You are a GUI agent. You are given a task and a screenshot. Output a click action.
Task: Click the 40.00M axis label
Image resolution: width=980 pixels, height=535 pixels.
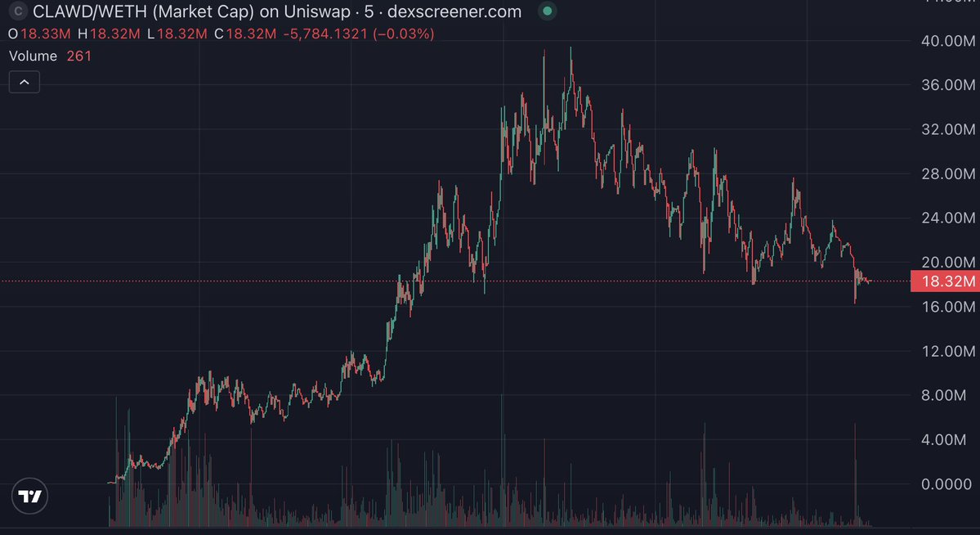point(947,41)
